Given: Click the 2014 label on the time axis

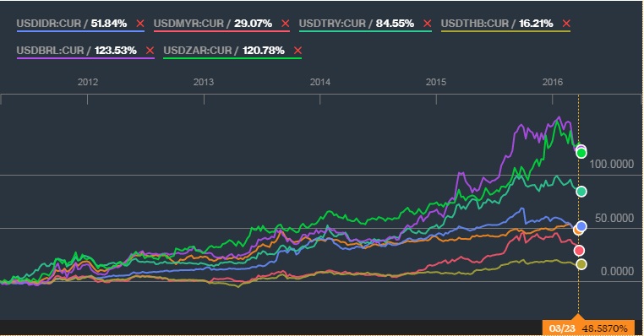Looking at the screenshot, I should (320, 82).
